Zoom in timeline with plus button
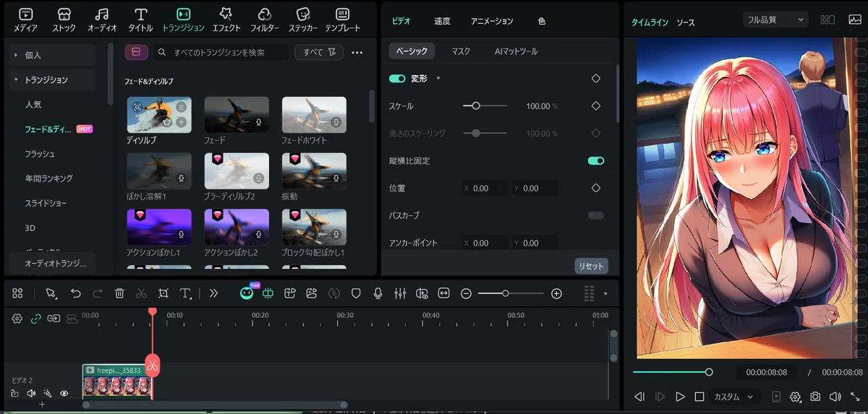868x414 pixels. pos(556,293)
